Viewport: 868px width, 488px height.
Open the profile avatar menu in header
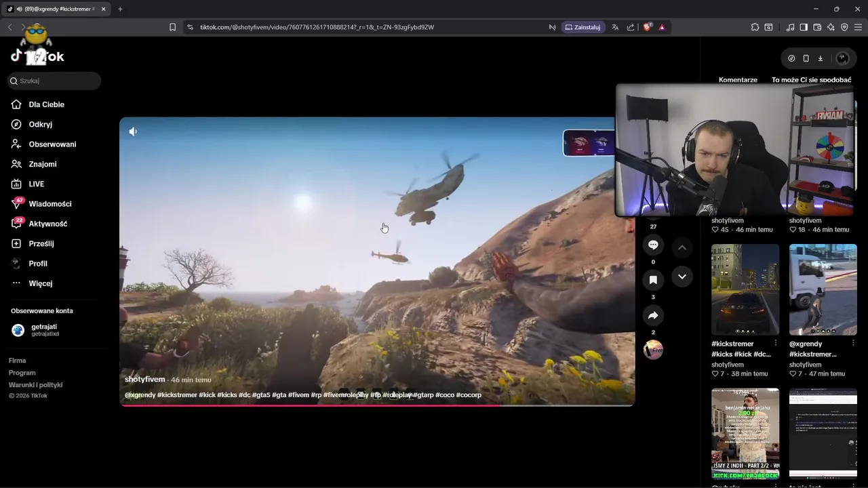(x=843, y=58)
